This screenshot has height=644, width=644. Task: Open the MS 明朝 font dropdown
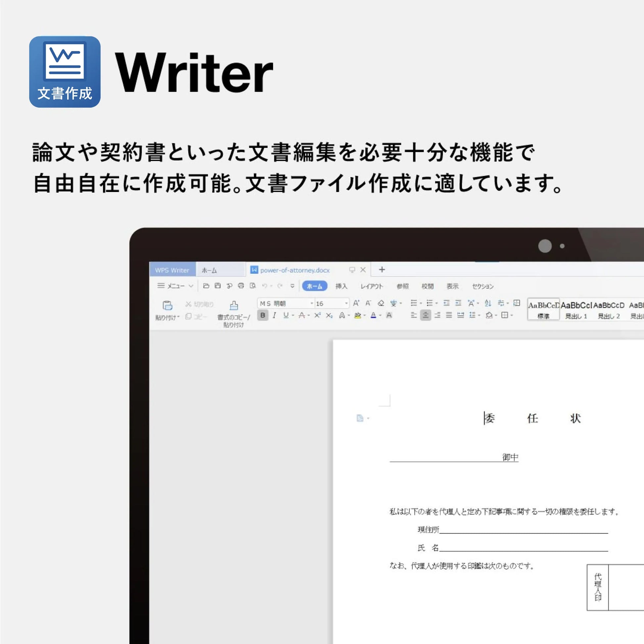pos(311,303)
